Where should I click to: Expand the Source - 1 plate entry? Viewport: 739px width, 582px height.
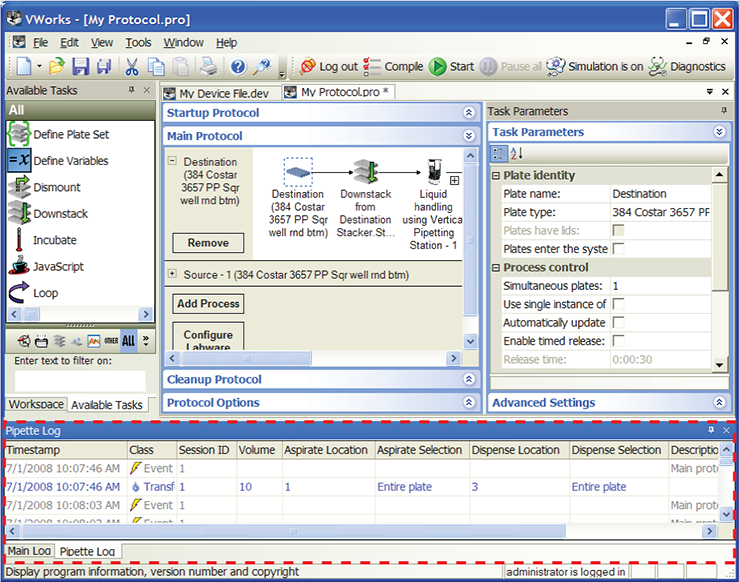173,274
